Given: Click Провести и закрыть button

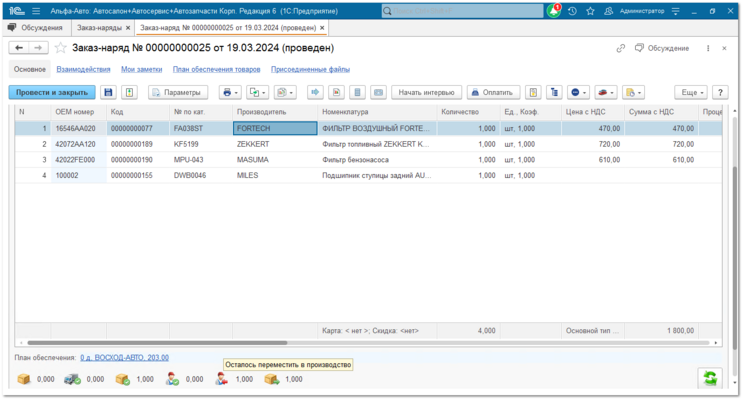Looking at the screenshot, I should [x=52, y=92].
